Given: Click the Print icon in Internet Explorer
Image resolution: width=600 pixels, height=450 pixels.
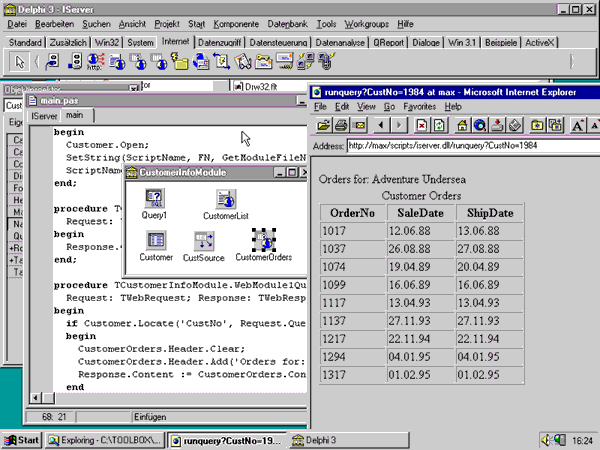Looking at the screenshot, I should [341, 125].
